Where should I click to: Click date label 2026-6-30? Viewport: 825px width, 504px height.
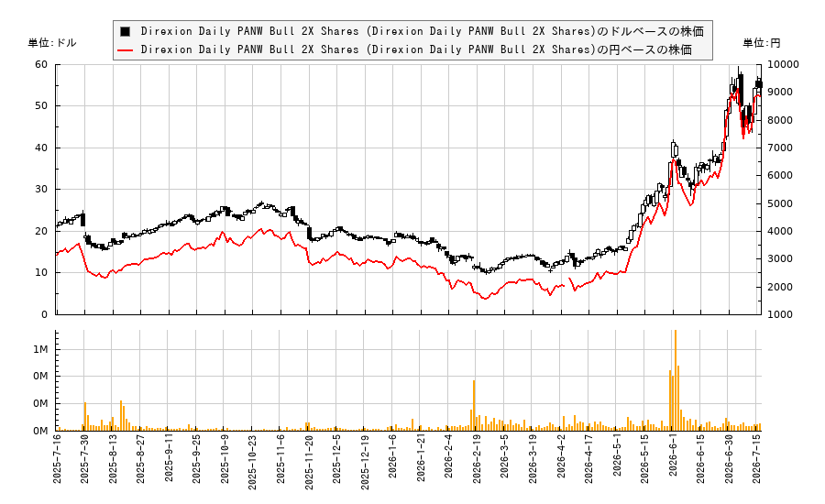729,459
